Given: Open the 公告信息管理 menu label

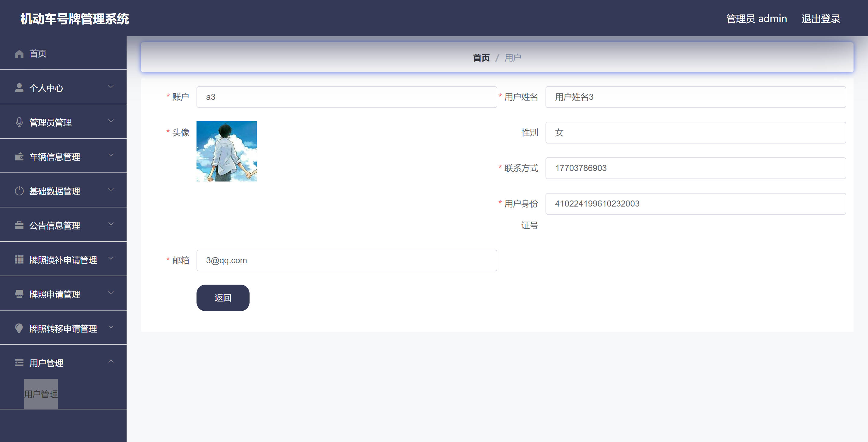Looking at the screenshot, I should 55,226.
